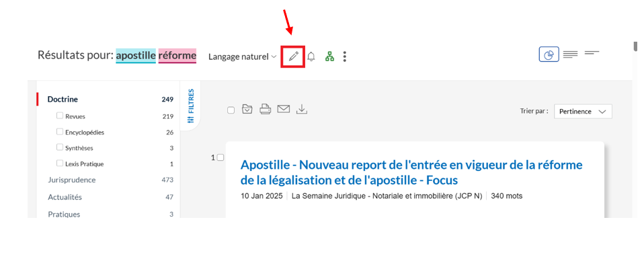
Task: Select the compact title list view icon
Action: [x=592, y=52]
